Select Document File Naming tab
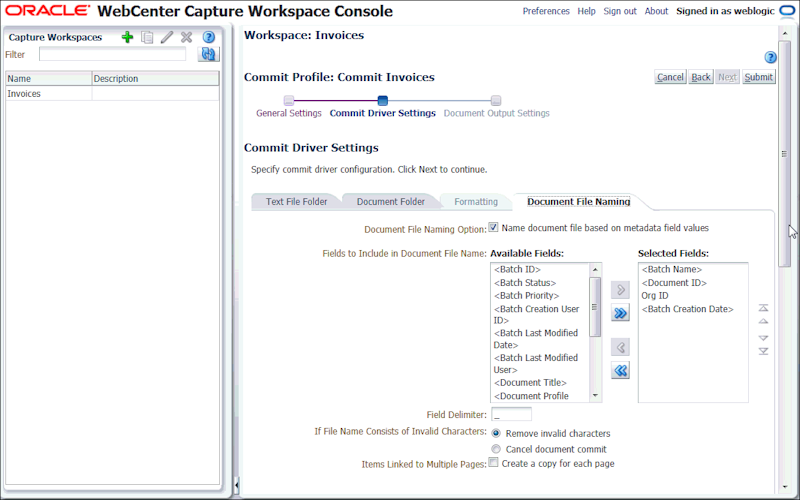 pos(579,202)
